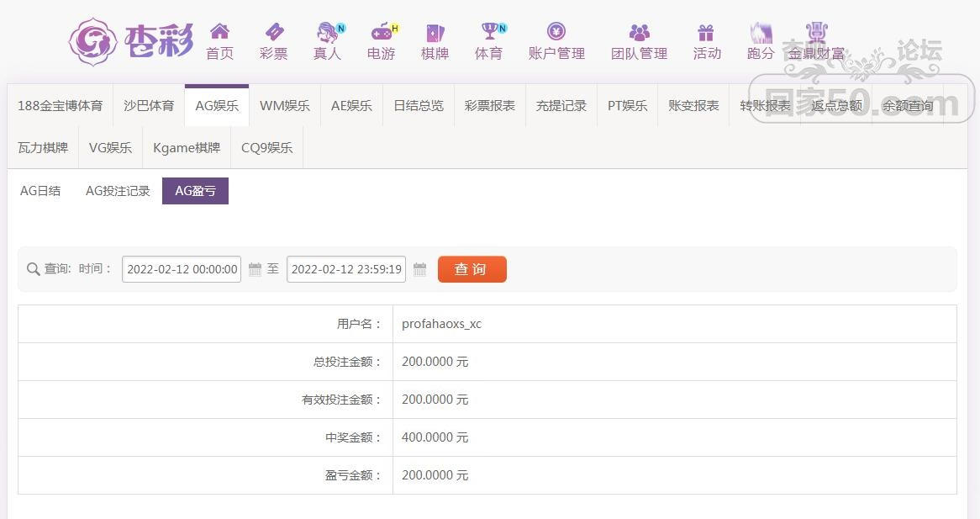Screen dimensions: 980x519
Task: Focus the start time input field
Action: point(182,269)
